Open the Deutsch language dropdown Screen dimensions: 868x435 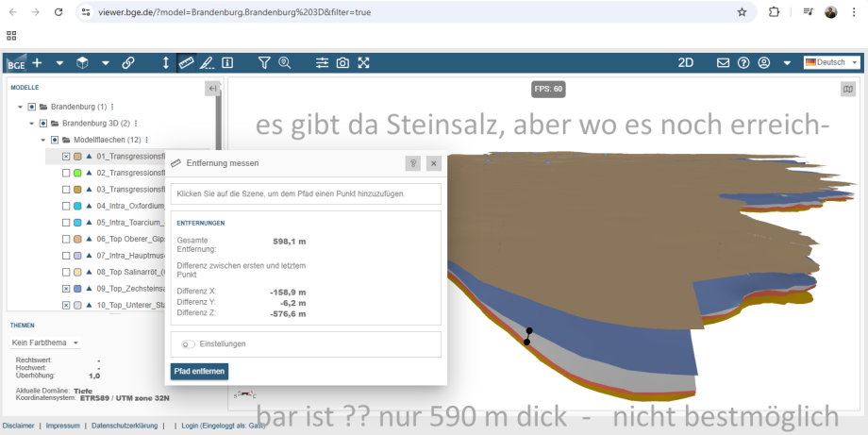[831, 62]
